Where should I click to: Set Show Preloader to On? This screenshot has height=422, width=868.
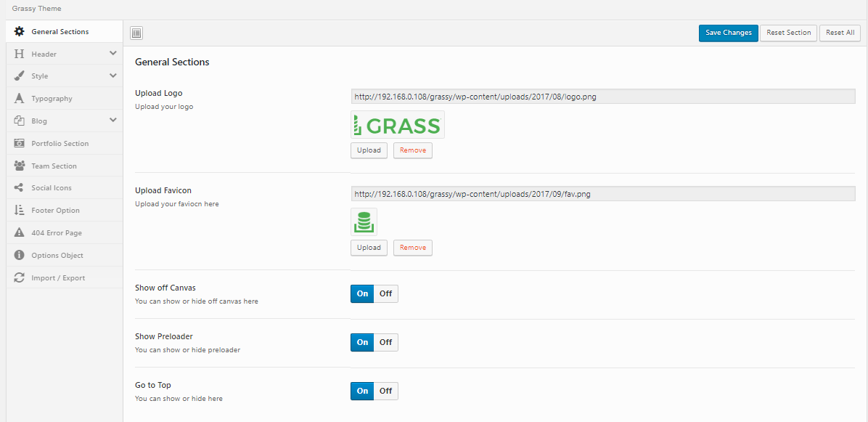(x=362, y=342)
